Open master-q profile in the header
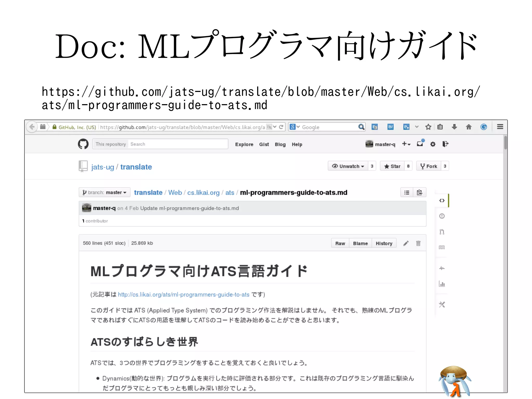The height and width of the screenshot is (399, 532). [x=380, y=144]
